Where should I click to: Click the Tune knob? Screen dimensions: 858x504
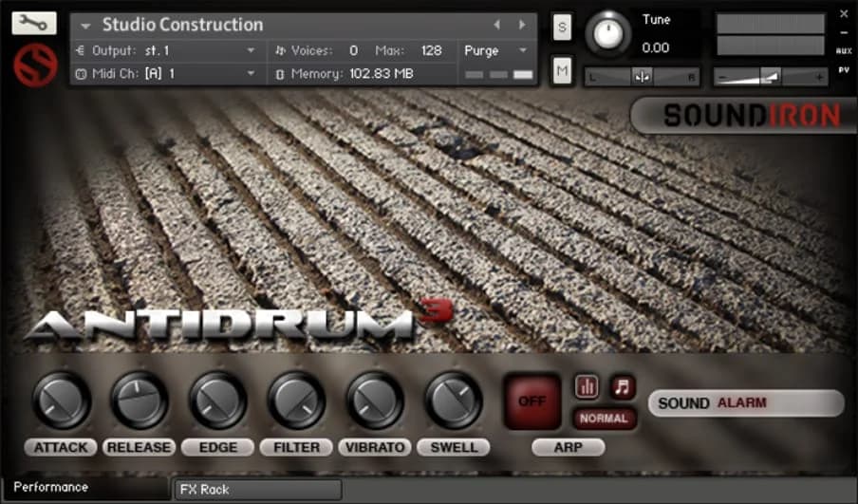[608, 33]
